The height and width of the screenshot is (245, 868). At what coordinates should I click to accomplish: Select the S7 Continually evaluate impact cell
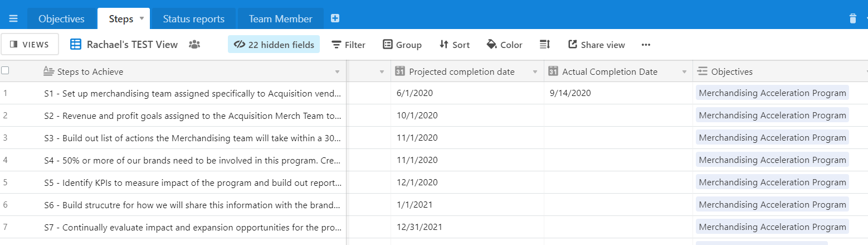pyautogui.click(x=193, y=227)
